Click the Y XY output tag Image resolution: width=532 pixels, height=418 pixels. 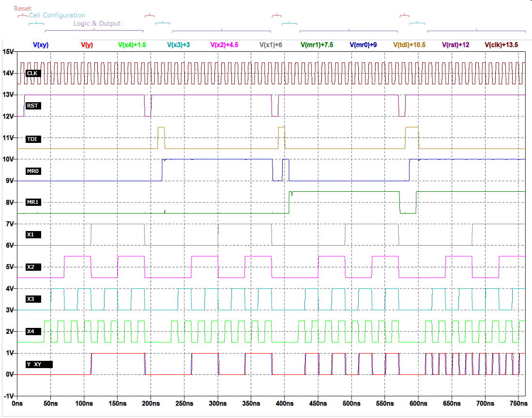[39, 365]
